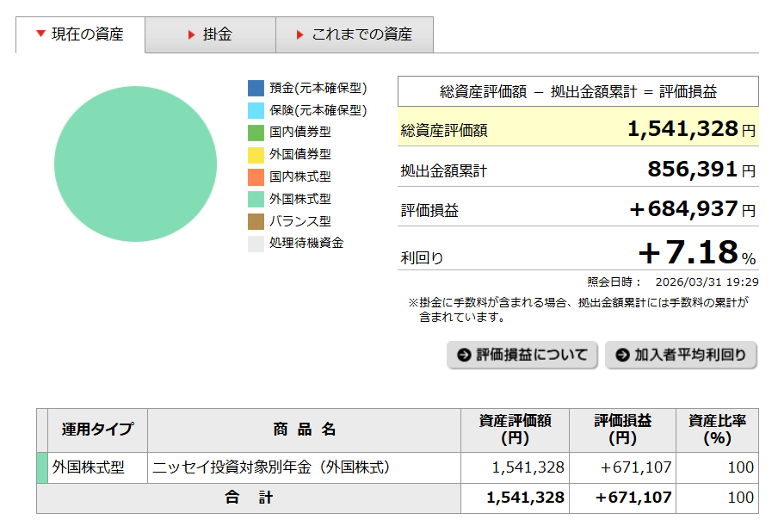Click the 総資産評価額 amount row
Viewport: 778px width, 532px height.
point(577,130)
